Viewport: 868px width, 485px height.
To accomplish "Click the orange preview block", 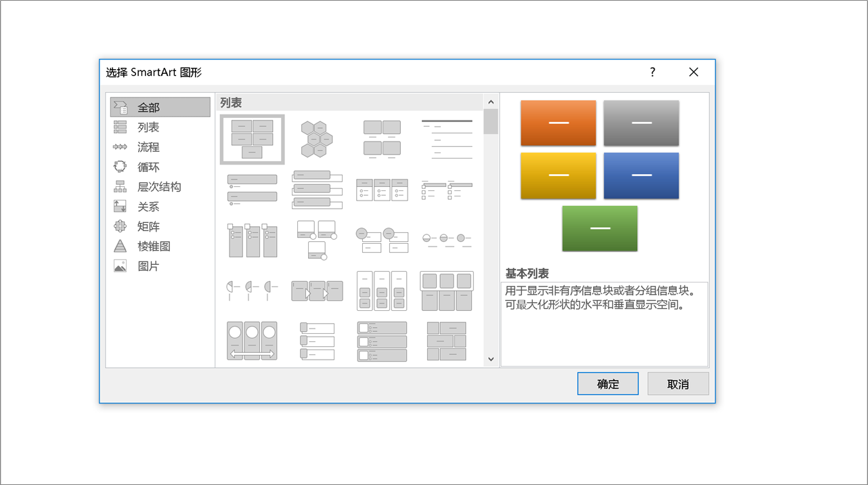I will [559, 123].
